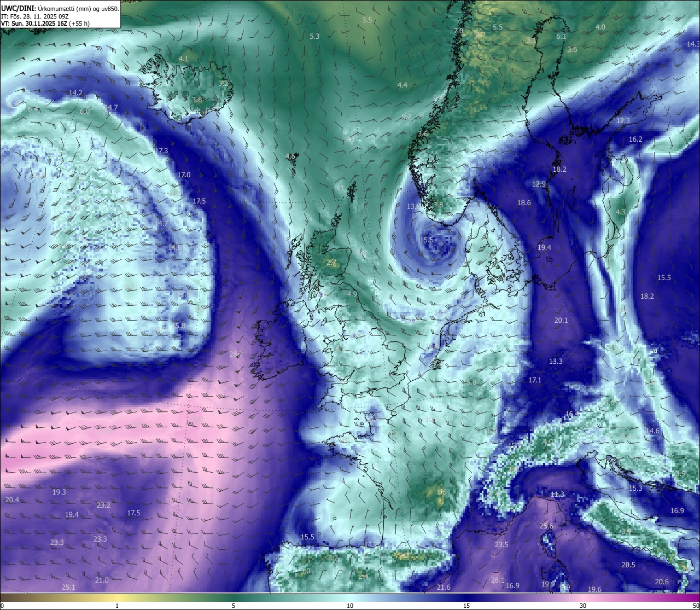Click the 4.6 value near the Faroes
The height and width of the screenshot is (610, 700).
pos(290,156)
